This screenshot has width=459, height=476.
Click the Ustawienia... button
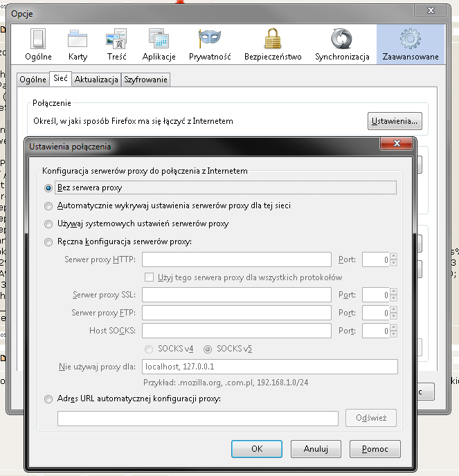[395, 121]
